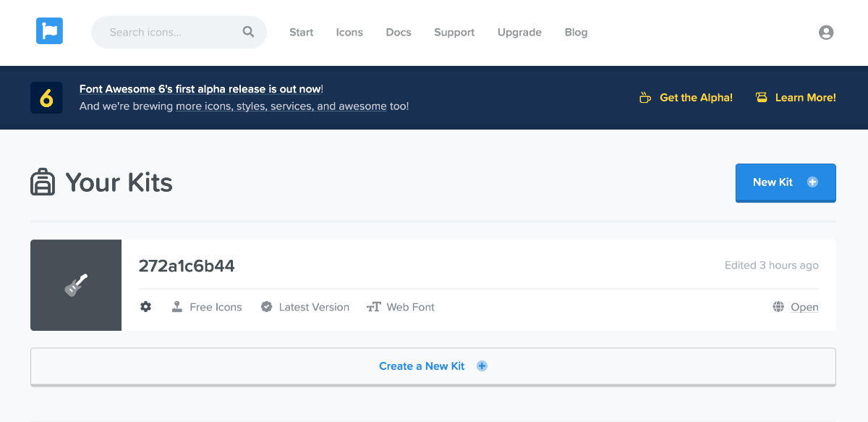The width and height of the screenshot is (868, 422).
Task: Click the Your Kits heading
Action: [119, 182]
